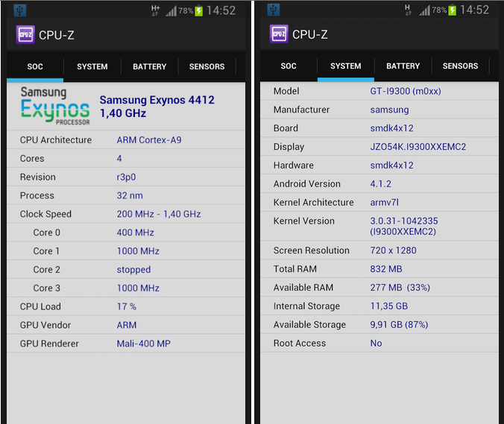Select the Screen Resolution '720 x 1280'

(394, 250)
